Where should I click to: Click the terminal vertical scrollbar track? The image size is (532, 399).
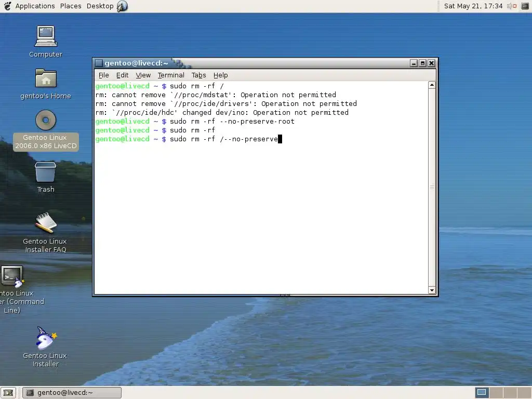(432, 187)
